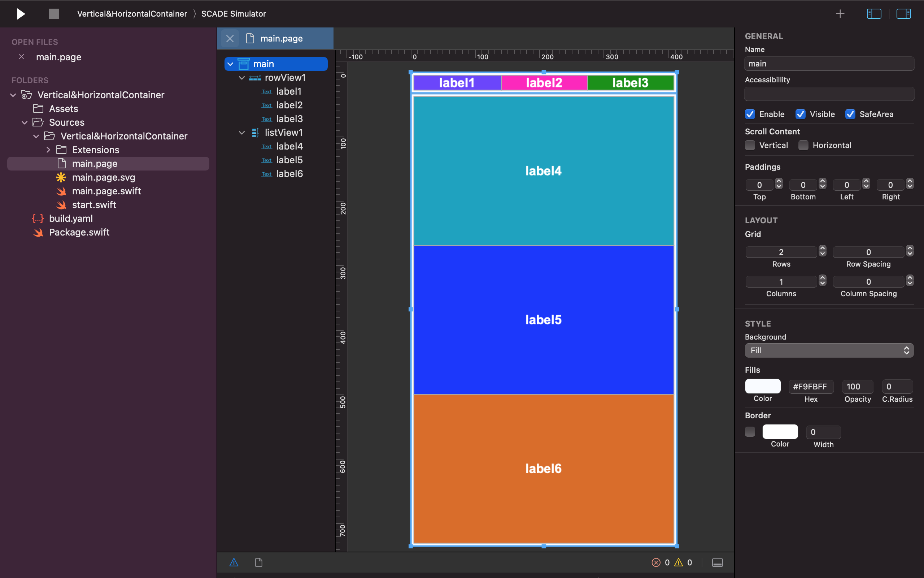The image size is (924, 578).
Task: Close the main.page editor tab
Action: click(x=230, y=38)
